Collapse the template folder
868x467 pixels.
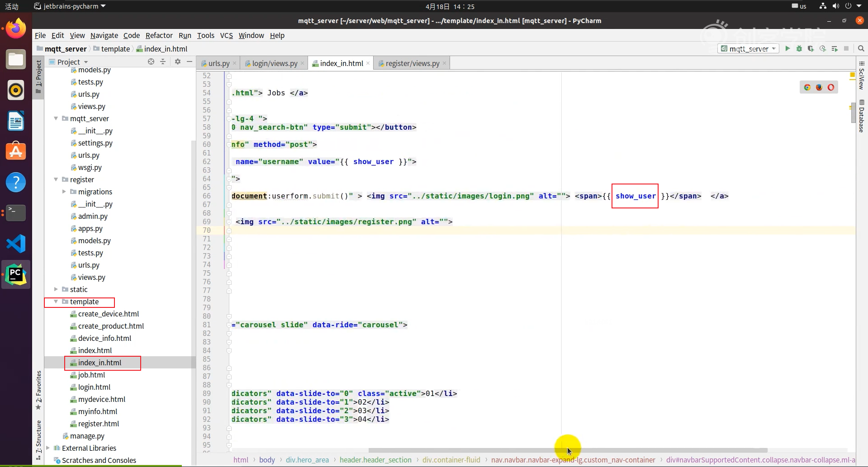coord(56,302)
